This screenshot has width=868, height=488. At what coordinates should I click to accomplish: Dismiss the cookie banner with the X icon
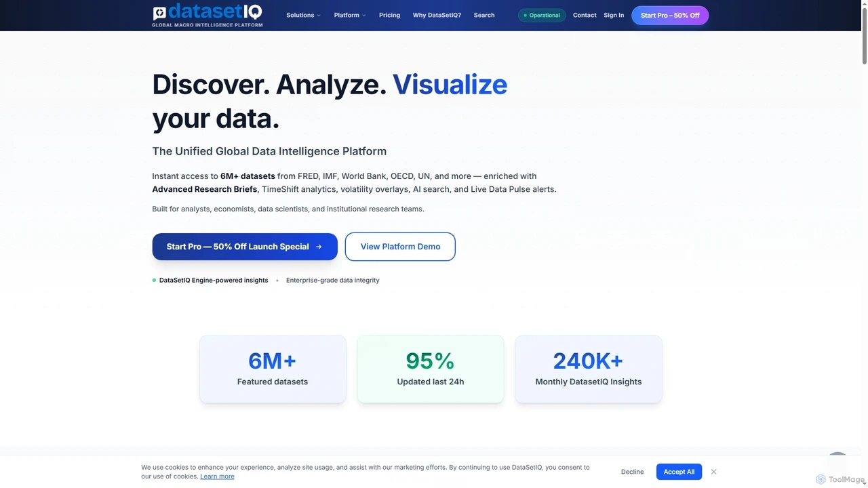713,472
